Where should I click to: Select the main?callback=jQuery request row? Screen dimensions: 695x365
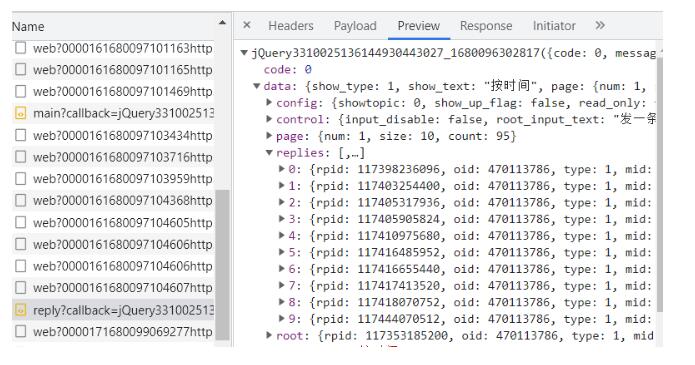tap(113, 114)
